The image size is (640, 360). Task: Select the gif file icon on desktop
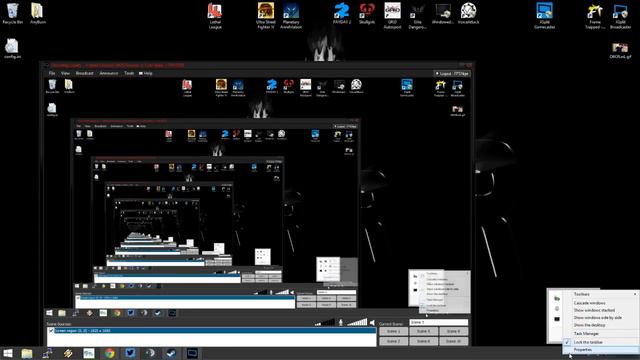(x=620, y=51)
